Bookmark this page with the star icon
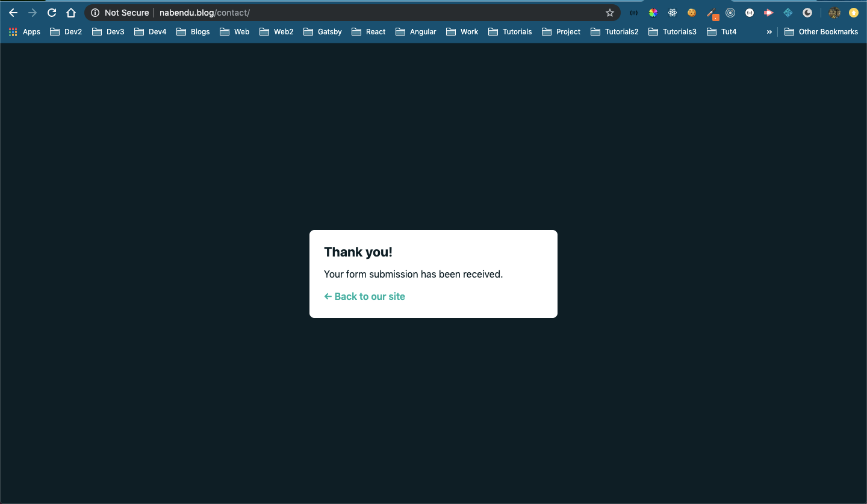 tap(610, 13)
